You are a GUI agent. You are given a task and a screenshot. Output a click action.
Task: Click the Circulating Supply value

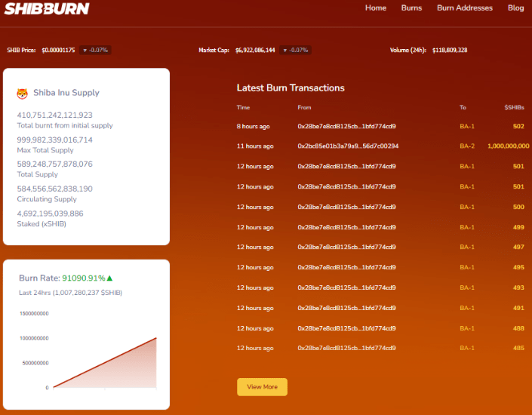coord(54,189)
